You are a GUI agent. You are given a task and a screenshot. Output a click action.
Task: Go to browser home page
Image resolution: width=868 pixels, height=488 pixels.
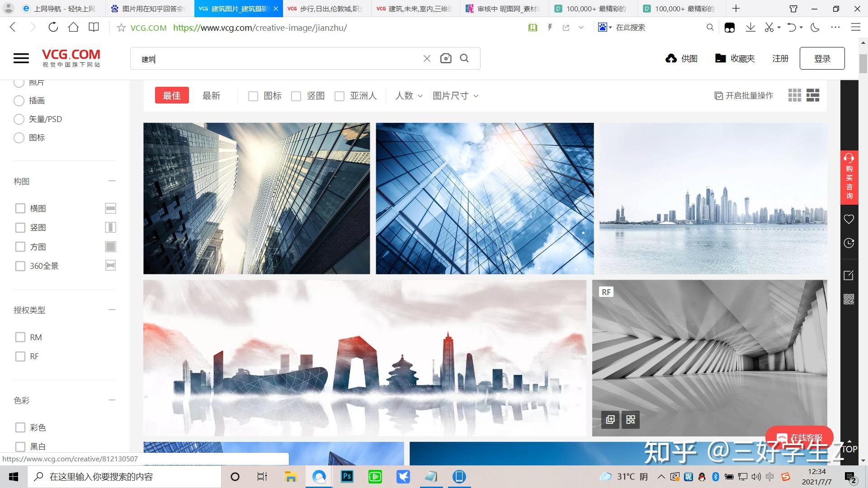tap(73, 27)
